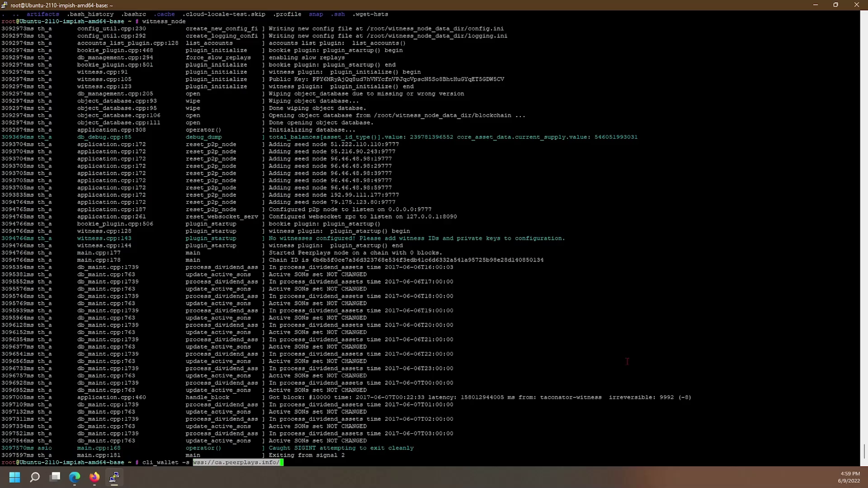Click the 'process_dividend_assets time 2017-06-06T16:00:03' line
This screenshot has height=488, width=868.
click(361, 267)
